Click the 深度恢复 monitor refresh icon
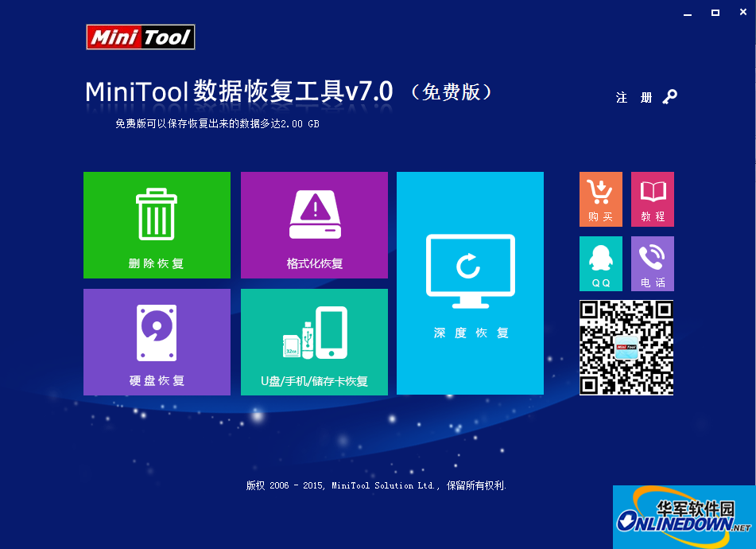Screen dimensions: 756x549 [x=469, y=271]
